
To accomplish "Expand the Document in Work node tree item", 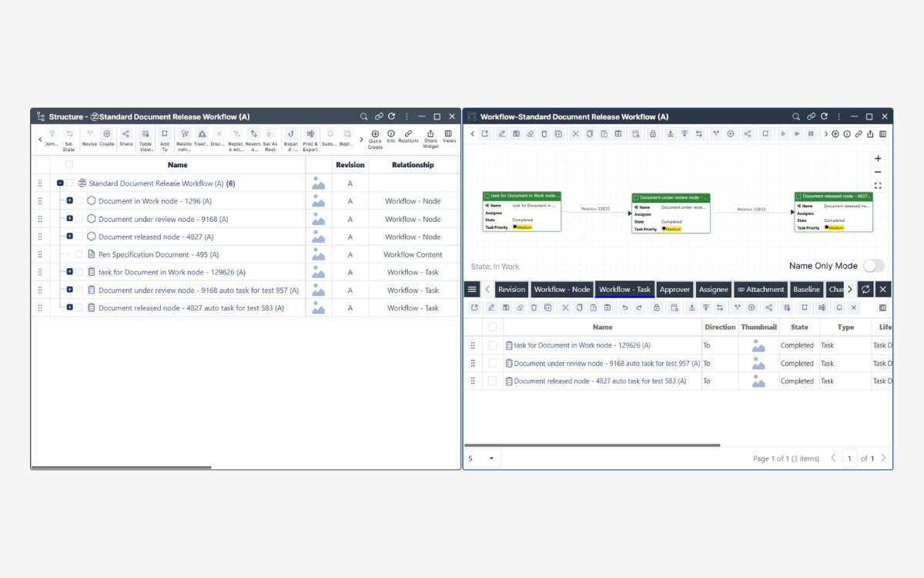I will (x=69, y=201).
